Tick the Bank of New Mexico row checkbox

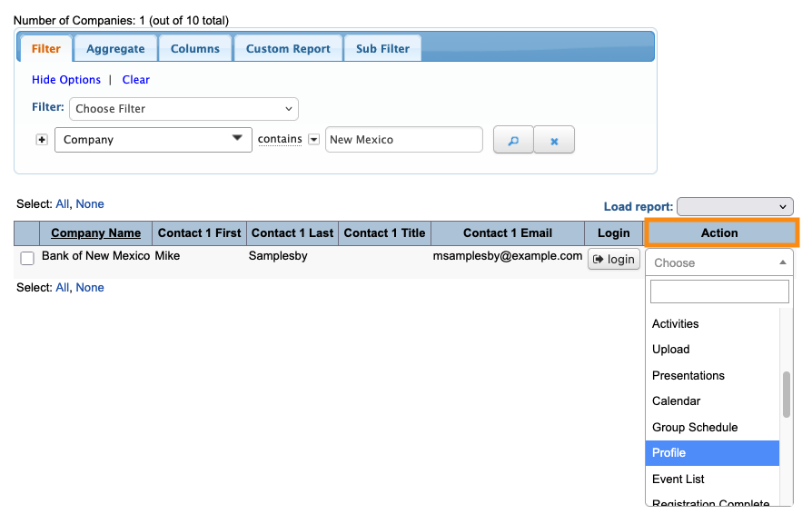(x=27, y=259)
